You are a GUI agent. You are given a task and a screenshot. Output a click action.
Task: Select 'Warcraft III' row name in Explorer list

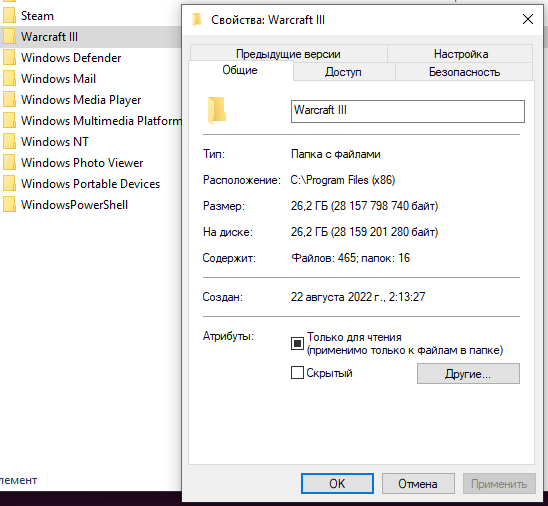[x=49, y=37]
